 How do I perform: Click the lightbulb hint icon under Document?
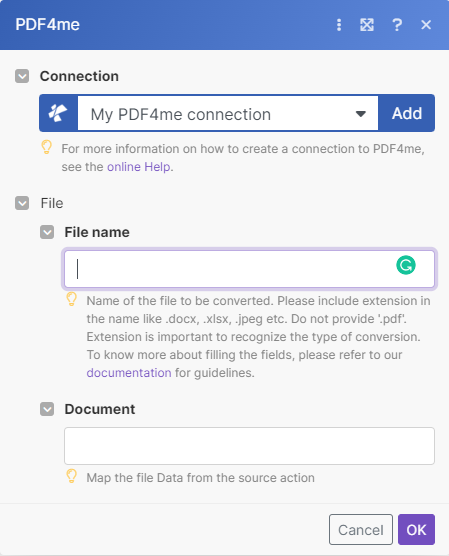click(71, 476)
